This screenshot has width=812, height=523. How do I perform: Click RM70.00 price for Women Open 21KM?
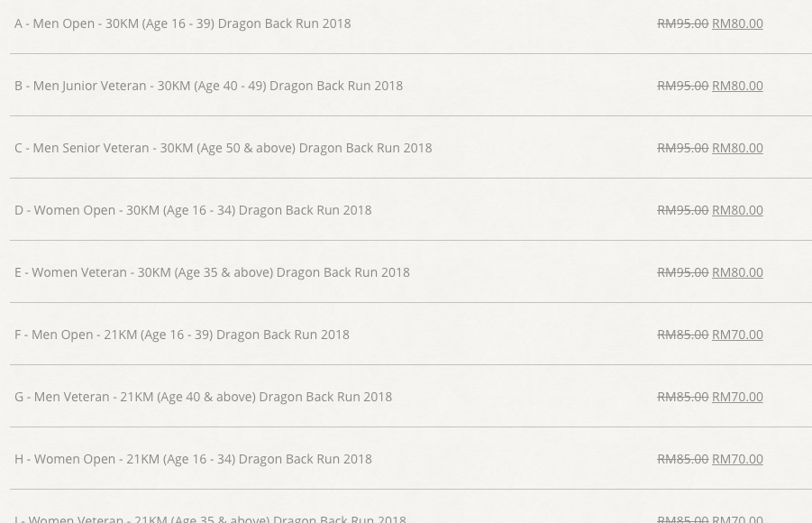coord(737,459)
